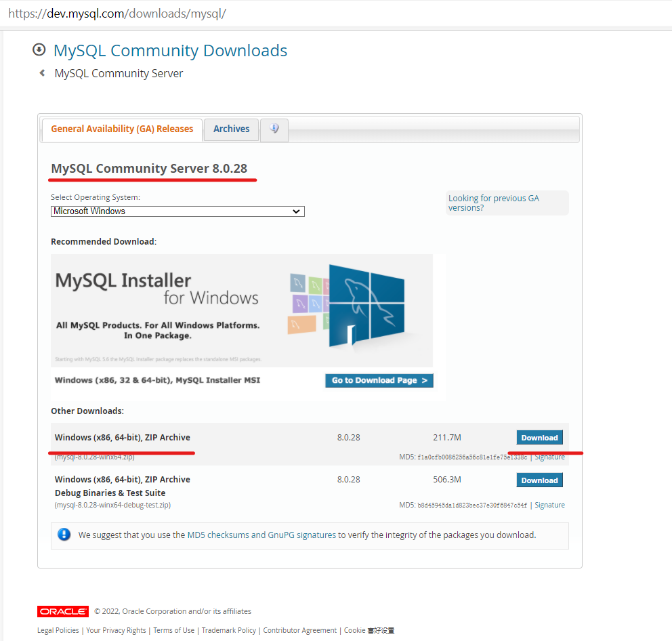Click MD5 hash b8d45945da1d823bec37e30f6847c54f

tap(472, 505)
